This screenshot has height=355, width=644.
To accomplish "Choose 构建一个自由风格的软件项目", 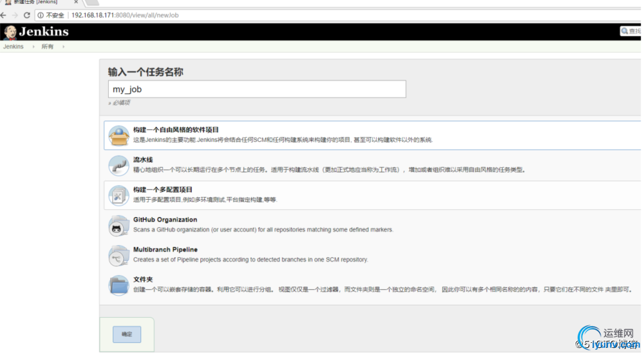I will (176, 130).
